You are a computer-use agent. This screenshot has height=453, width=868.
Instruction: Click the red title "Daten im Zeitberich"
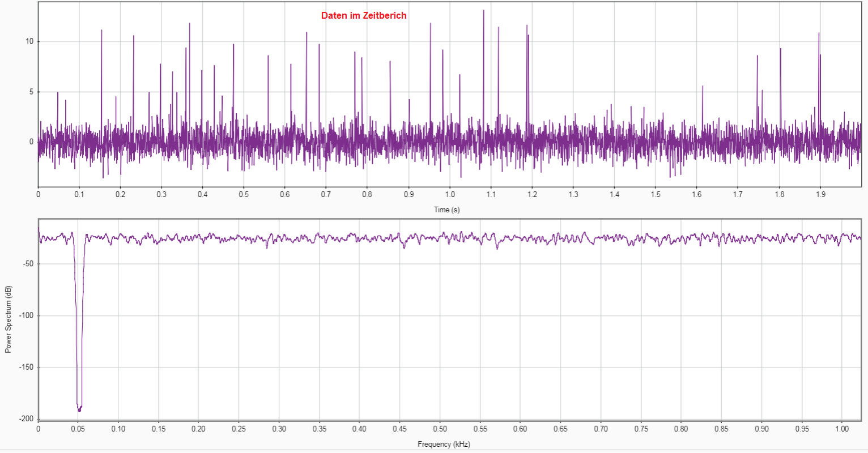tap(364, 16)
